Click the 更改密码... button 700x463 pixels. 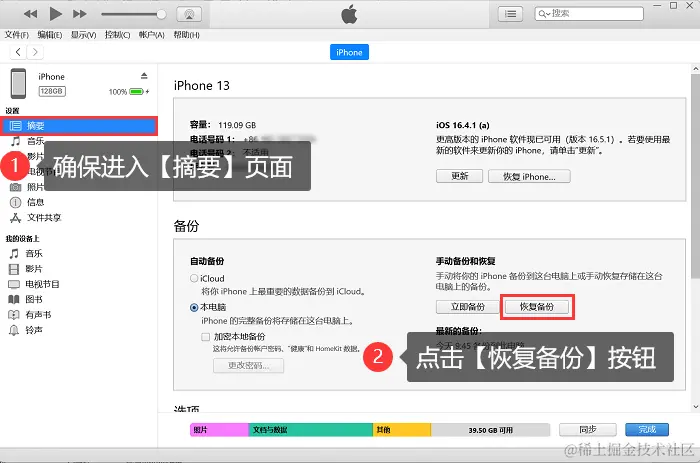[x=248, y=365]
